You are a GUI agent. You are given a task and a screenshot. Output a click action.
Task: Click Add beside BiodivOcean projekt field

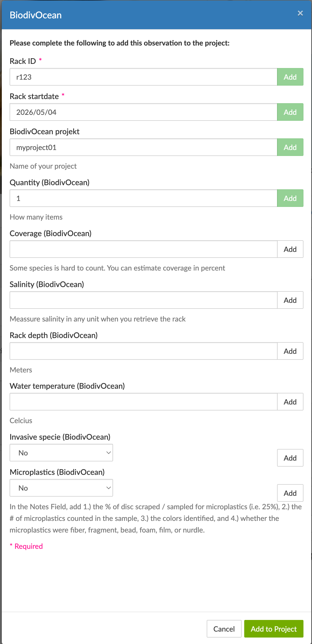click(x=290, y=147)
